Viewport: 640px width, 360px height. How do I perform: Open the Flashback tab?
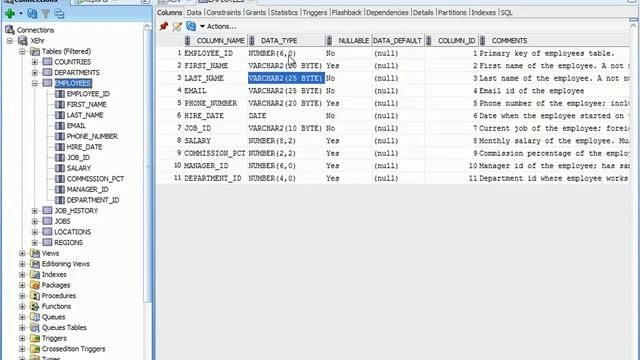point(347,13)
